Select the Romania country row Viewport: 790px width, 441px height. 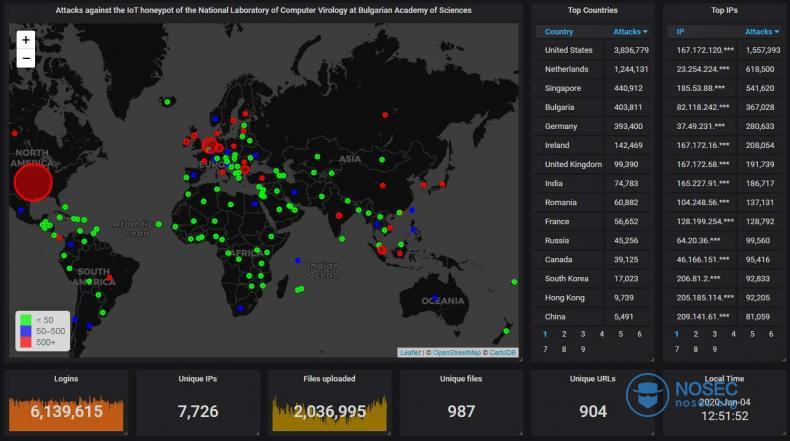(x=592, y=202)
